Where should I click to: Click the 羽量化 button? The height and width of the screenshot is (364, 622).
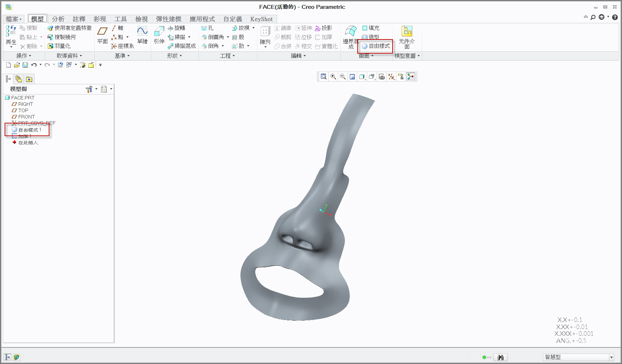click(59, 46)
